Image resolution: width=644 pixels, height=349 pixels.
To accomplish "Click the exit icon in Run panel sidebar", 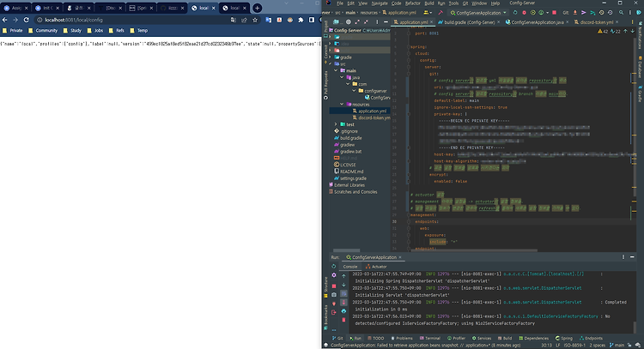I will click(334, 312).
